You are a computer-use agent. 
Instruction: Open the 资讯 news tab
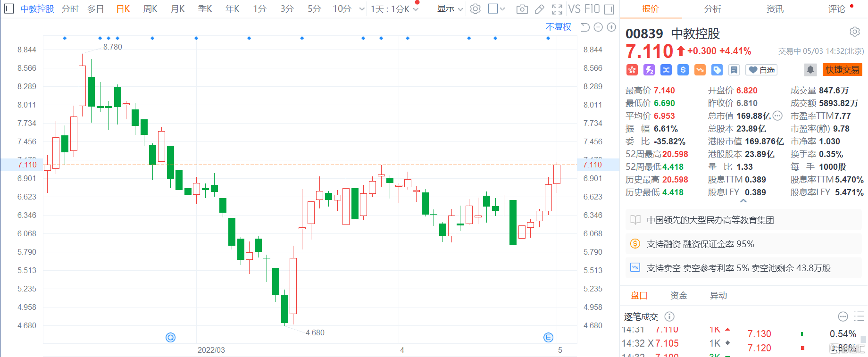click(775, 9)
